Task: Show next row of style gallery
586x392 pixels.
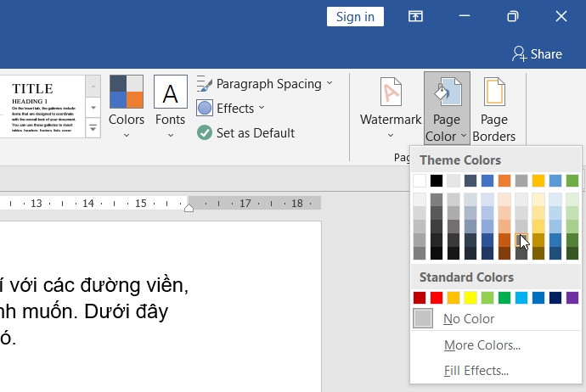Action: [93, 108]
